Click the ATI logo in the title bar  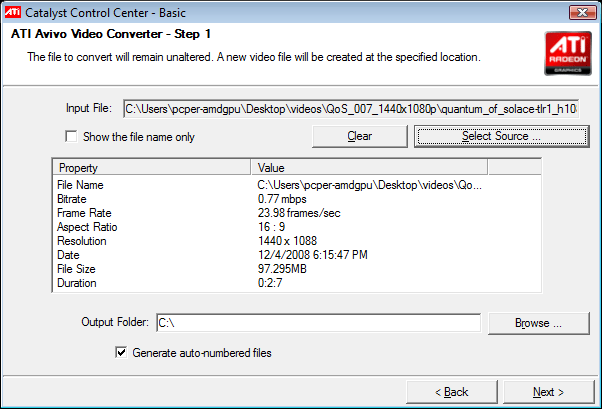tap(12, 12)
